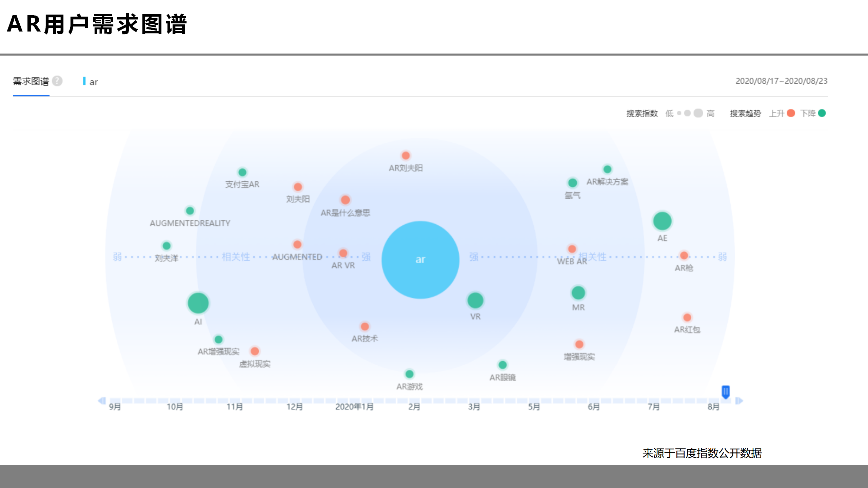
Task: Click the 10月 timeline label
Action: (x=175, y=407)
